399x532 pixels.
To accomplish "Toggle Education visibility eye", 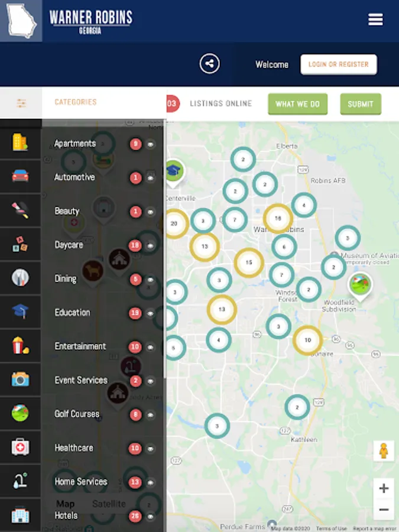I will (150, 313).
